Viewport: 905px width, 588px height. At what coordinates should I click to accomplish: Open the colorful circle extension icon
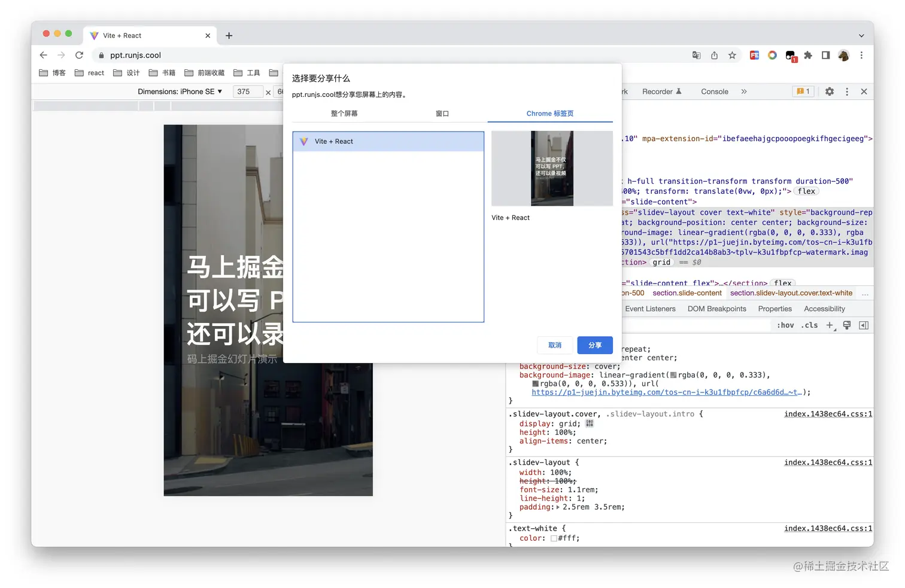tap(772, 55)
